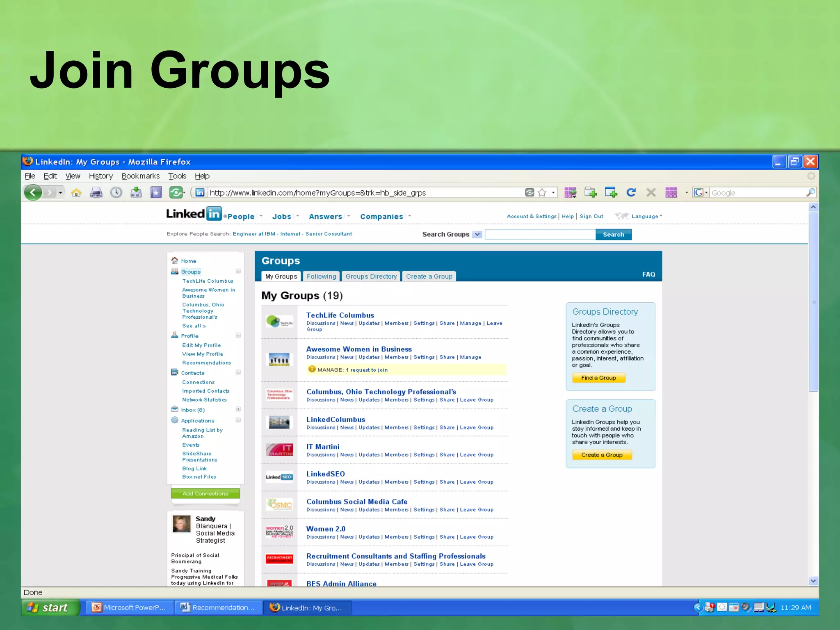Click the blue Reload page icon

631,192
